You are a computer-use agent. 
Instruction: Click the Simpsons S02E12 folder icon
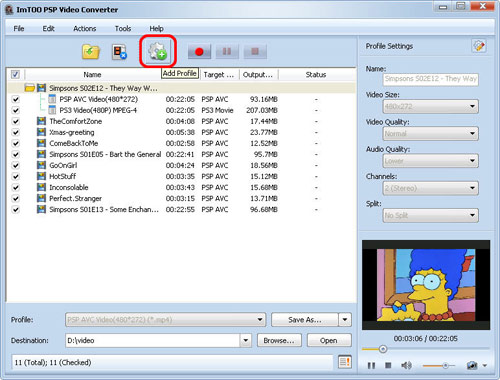pos(30,88)
